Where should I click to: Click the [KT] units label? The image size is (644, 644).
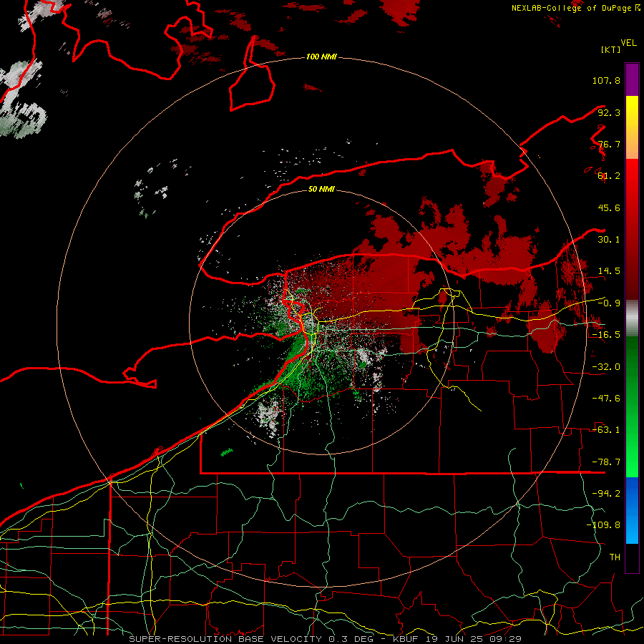pyautogui.click(x=610, y=49)
